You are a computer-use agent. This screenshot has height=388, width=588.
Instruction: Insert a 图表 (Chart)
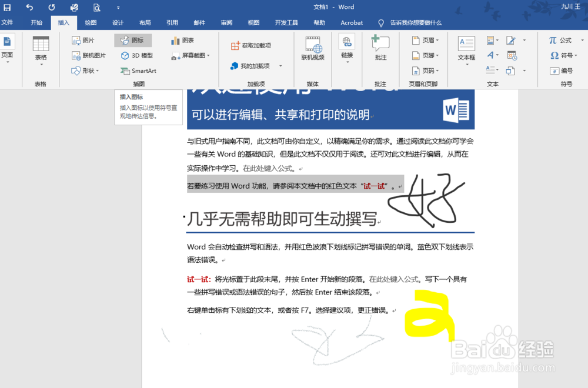(x=183, y=40)
